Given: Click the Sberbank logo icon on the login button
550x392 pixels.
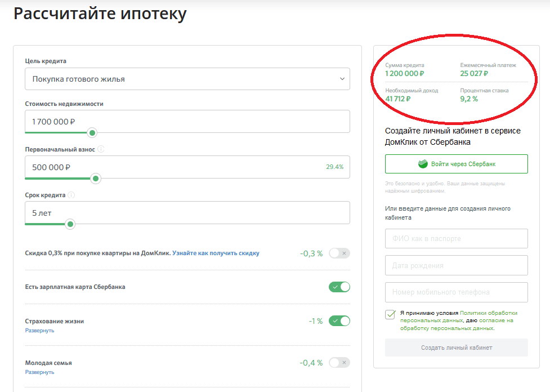Looking at the screenshot, I should pos(423,164).
